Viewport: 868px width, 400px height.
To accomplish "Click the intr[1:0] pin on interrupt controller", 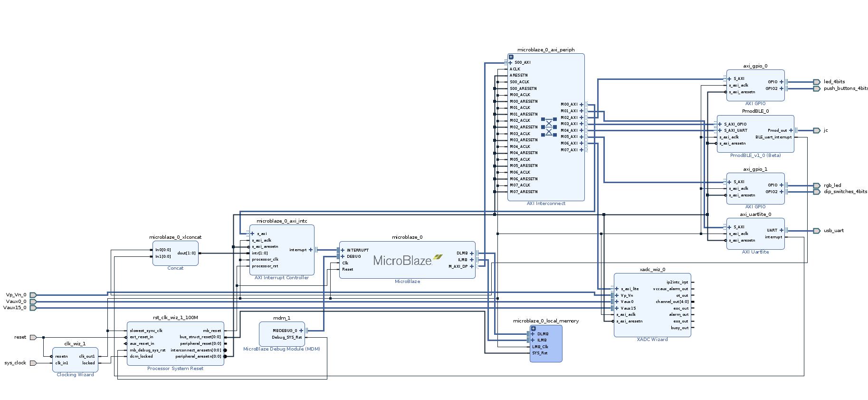I will pyautogui.click(x=260, y=253).
